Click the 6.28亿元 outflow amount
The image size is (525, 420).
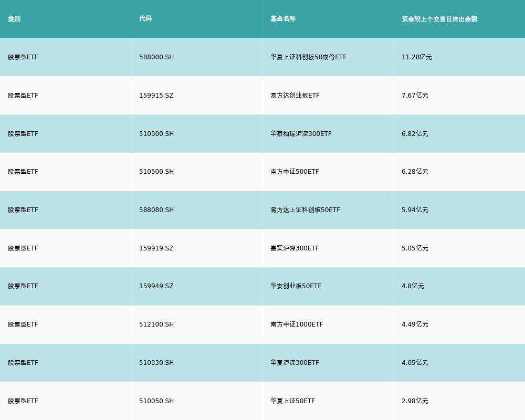[x=415, y=172]
